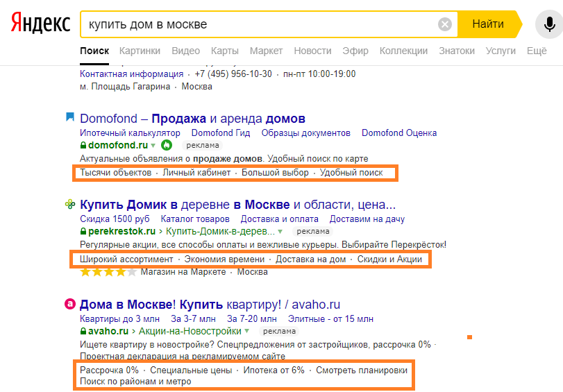Open Domofond – Продажа и аренда домов result
Screen dimensions: 563x392
click(x=192, y=119)
